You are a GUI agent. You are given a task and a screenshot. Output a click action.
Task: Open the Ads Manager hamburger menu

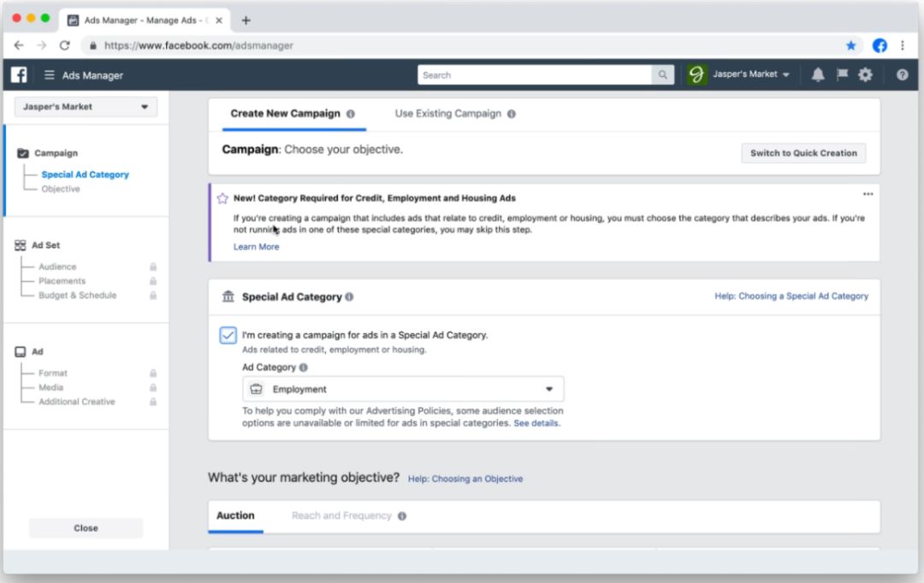pos(50,75)
